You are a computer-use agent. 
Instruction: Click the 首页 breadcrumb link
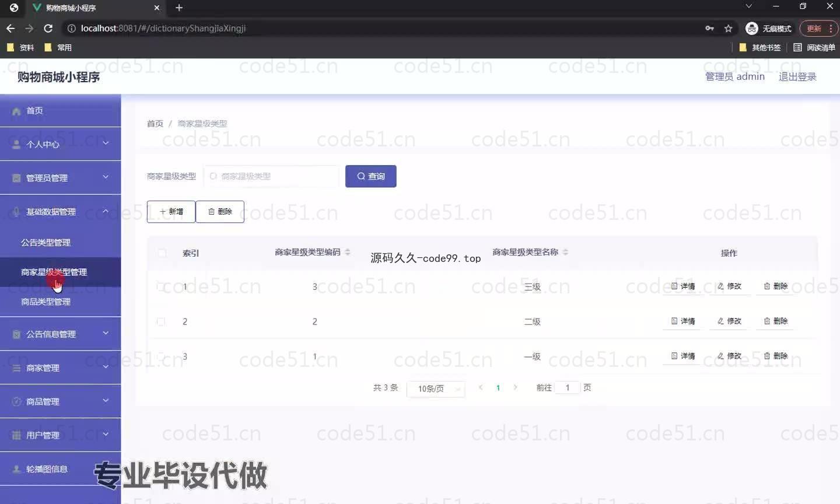point(155,124)
